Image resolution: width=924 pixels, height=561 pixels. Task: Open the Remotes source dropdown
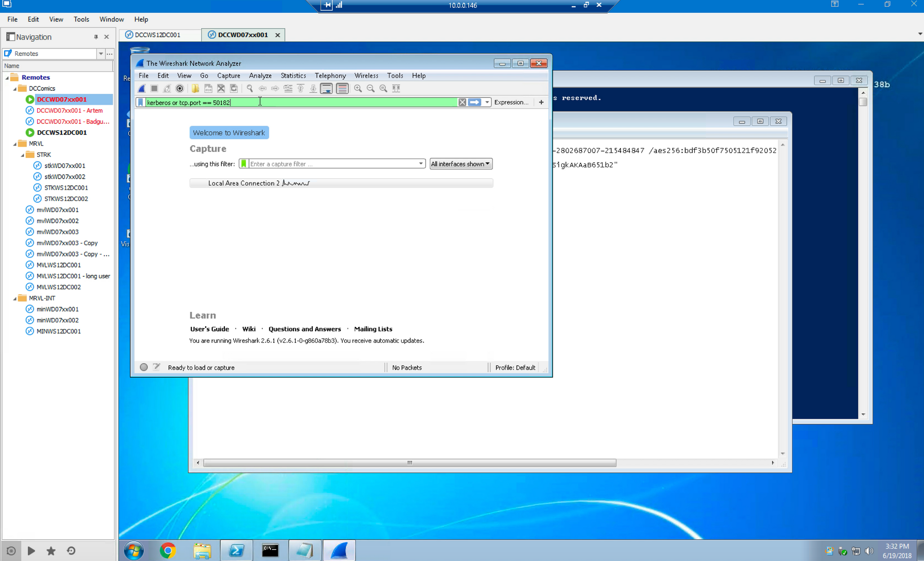coord(101,54)
